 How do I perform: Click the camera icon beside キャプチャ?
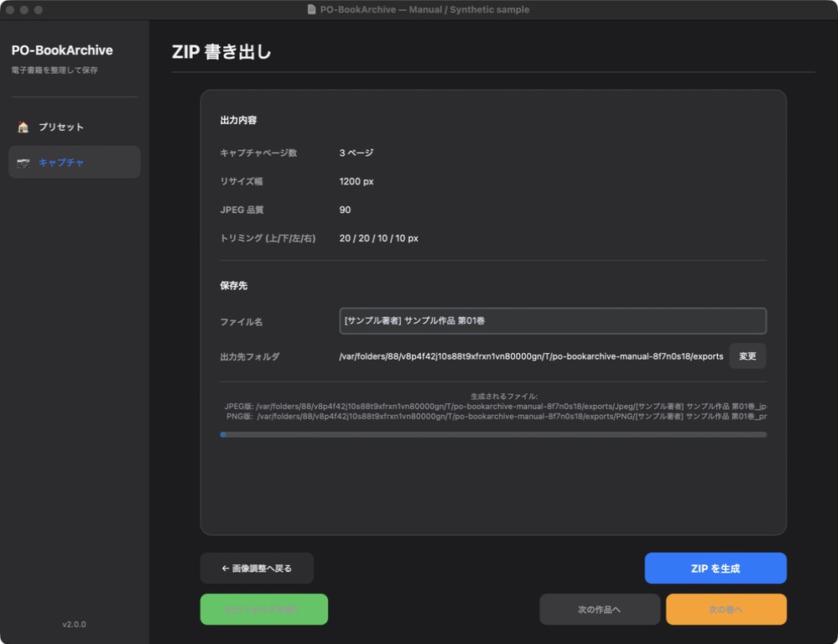coord(23,163)
